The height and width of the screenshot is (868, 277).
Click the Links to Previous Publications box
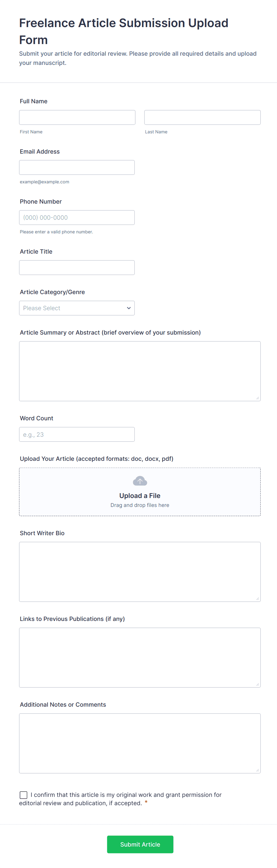pos(139,657)
